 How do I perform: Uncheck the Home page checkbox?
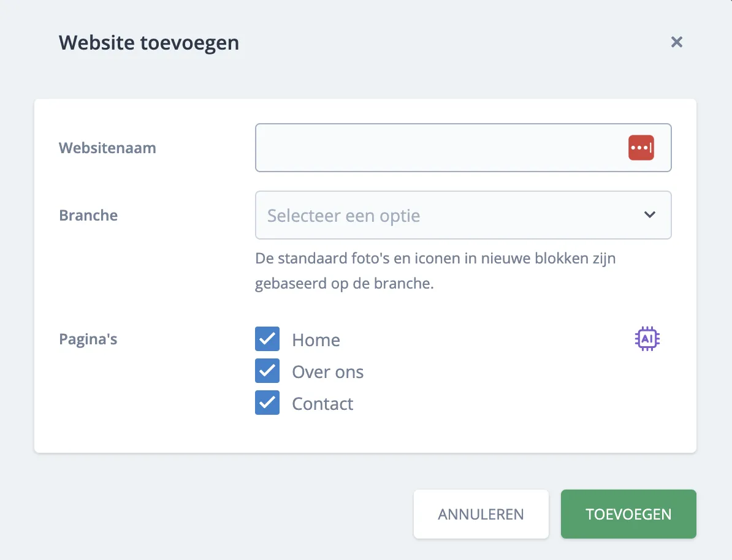(267, 338)
